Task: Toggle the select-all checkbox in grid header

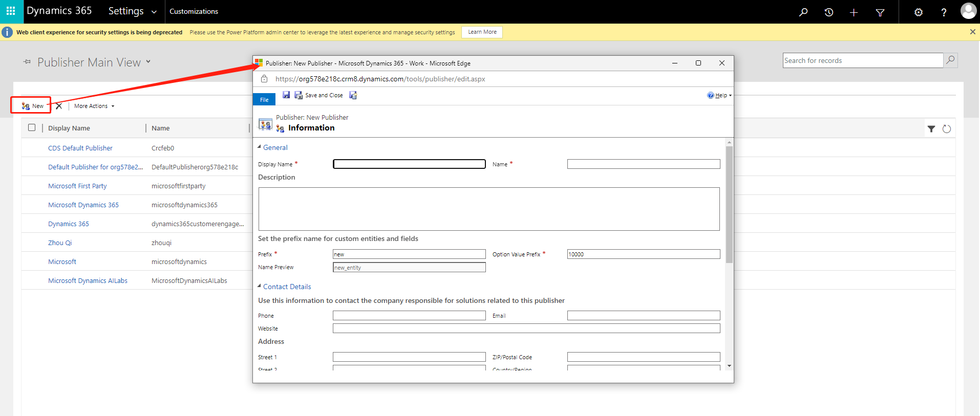Action: (x=32, y=127)
